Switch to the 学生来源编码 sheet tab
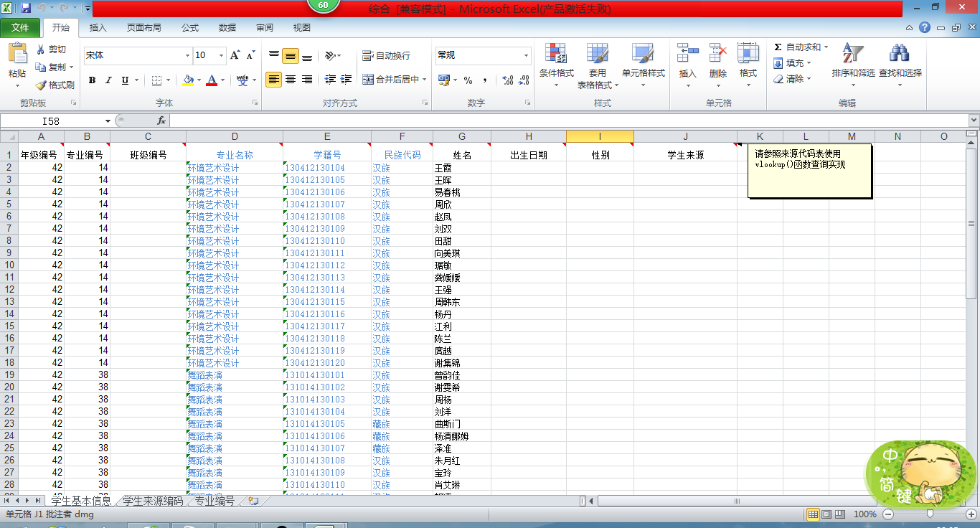This screenshot has width=980, height=528. (x=152, y=501)
